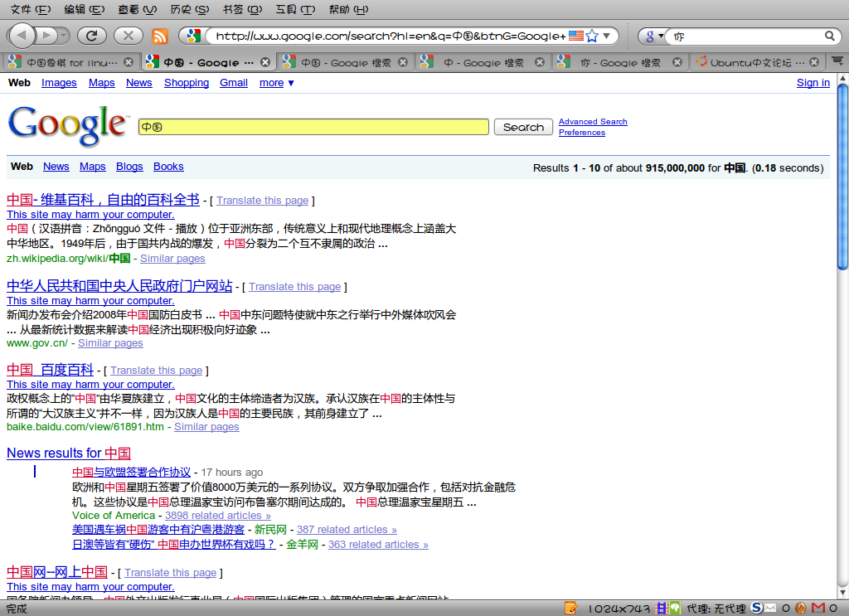Switch to the 你 - Google 搜索 tab
The width and height of the screenshot is (849, 616).
[620, 63]
